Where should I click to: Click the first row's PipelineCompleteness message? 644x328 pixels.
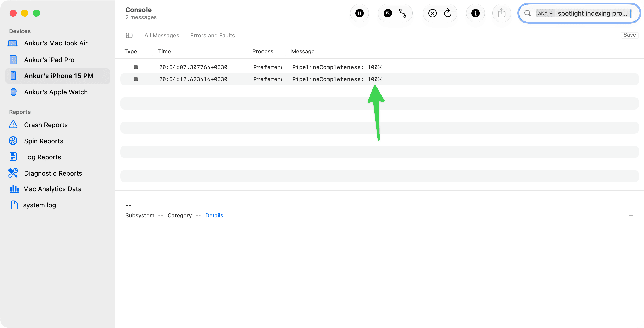pyautogui.click(x=337, y=67)
